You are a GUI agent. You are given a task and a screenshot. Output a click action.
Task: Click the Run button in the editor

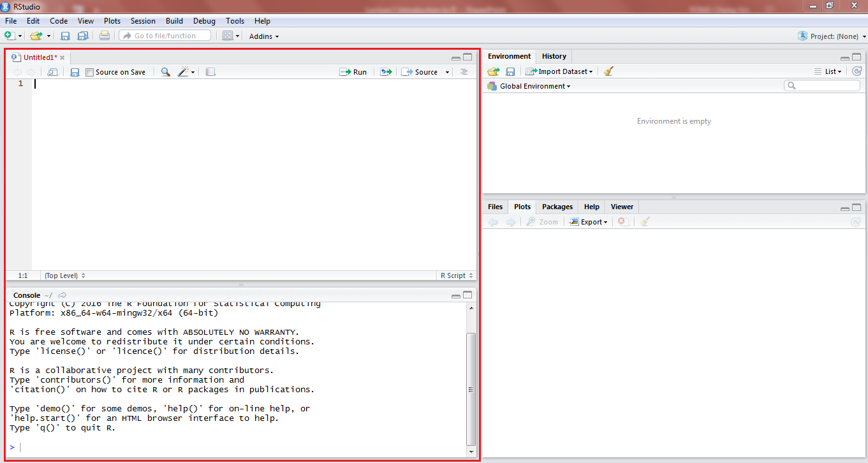(x=353, y=72)
